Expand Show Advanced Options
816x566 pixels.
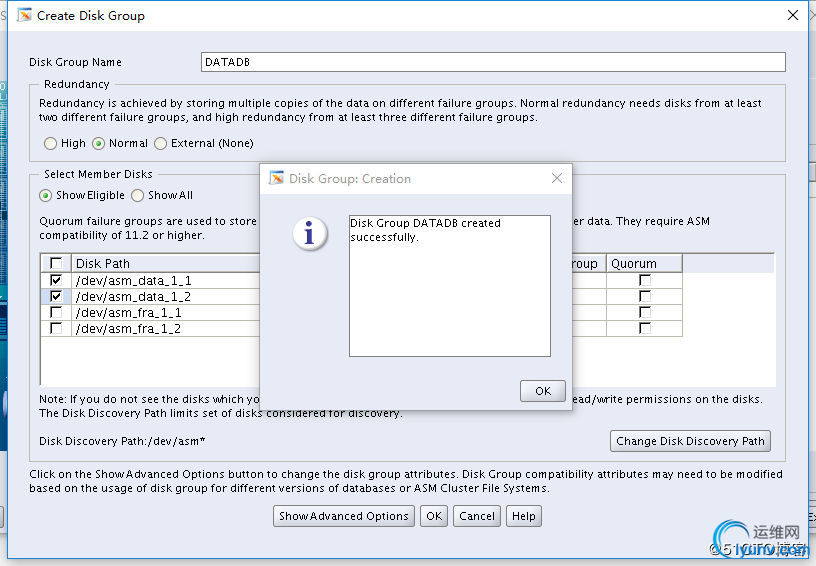pos(344,516)
